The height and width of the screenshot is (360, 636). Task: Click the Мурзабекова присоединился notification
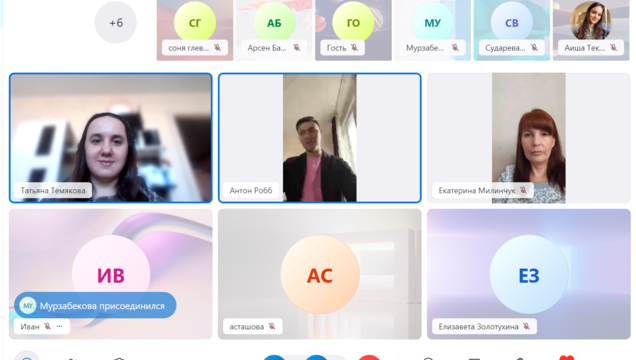point(95,306)
